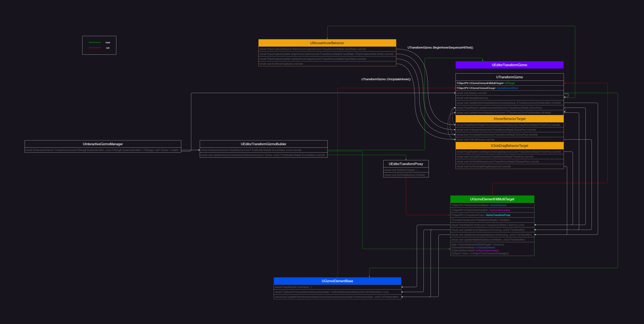The image size is (644, 324).
Task: Click the UInteractiveGizmoManager class title
Action: pyautogui.click(x=103, y=144)
